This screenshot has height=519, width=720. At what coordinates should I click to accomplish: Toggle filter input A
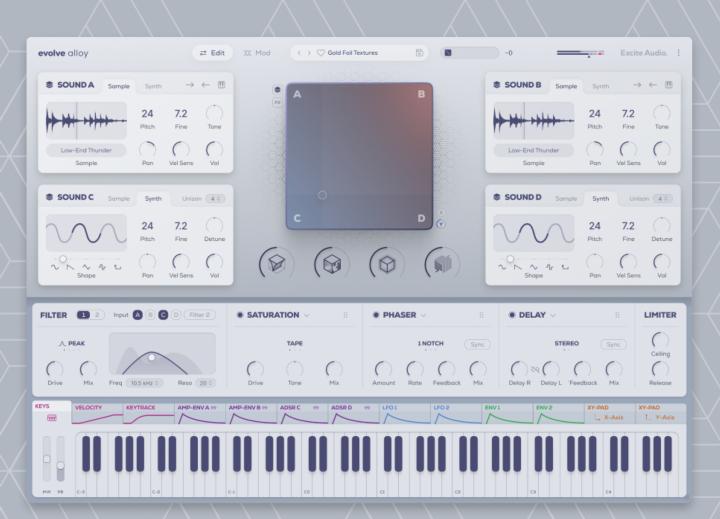[137, 315]
